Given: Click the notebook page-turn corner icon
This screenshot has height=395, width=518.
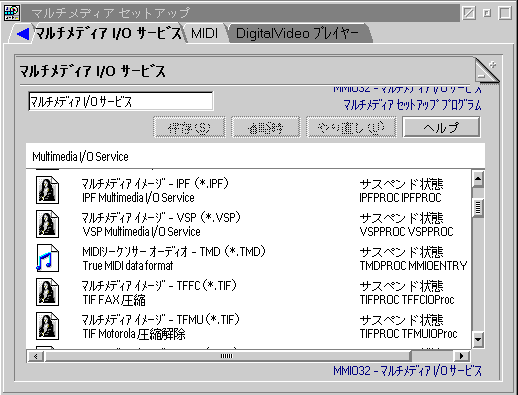Looking at the screenshot, I should click(x=487, y=70).
